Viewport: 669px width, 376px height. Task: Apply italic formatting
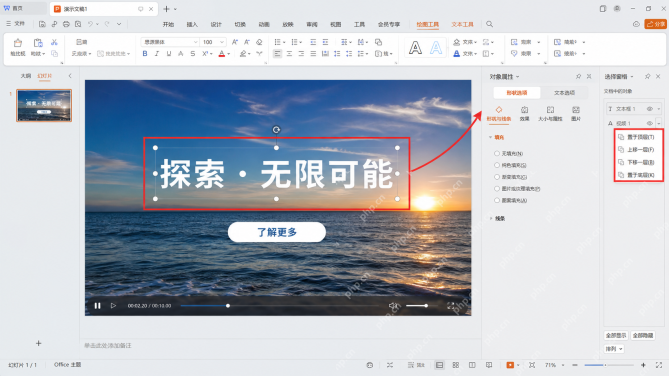click(157, 54)
